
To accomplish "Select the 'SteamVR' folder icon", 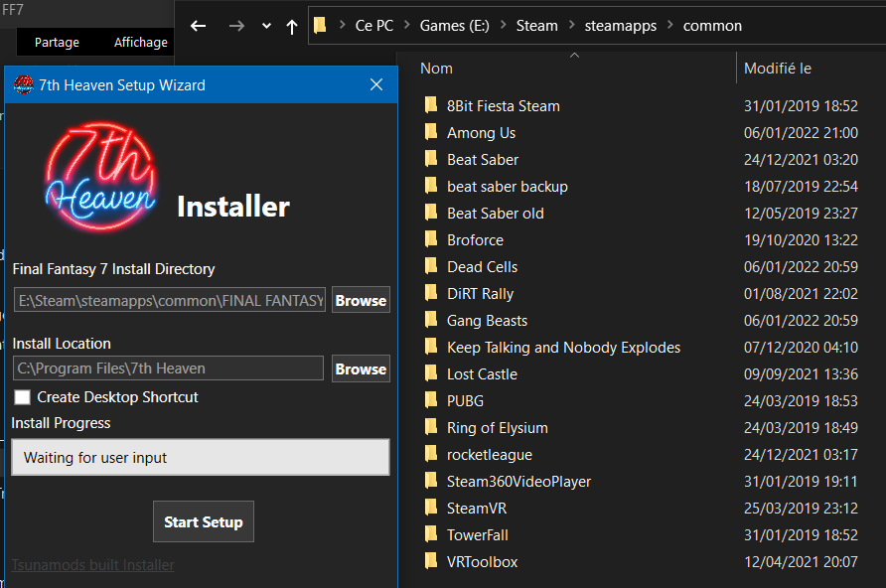I will tap(431, 508).
